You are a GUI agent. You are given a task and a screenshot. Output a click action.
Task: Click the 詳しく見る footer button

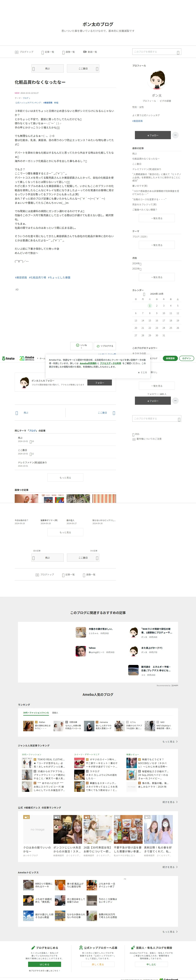coord(98,964)
